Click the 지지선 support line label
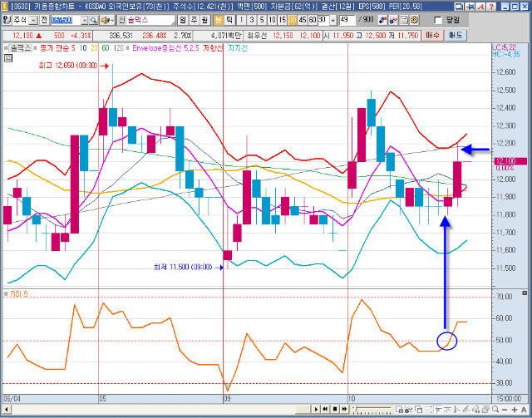The image size is (532, 418). click(238, 48)
